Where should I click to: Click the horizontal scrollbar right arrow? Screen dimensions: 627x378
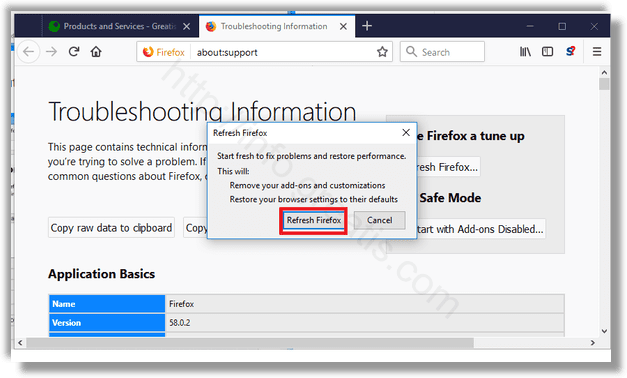pyautogui.click(x=593, y=343)
